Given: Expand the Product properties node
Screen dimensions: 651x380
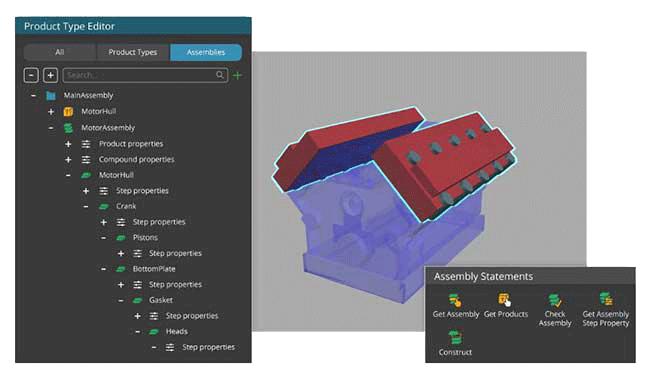Looking at the screenshot, I should 68,144.
